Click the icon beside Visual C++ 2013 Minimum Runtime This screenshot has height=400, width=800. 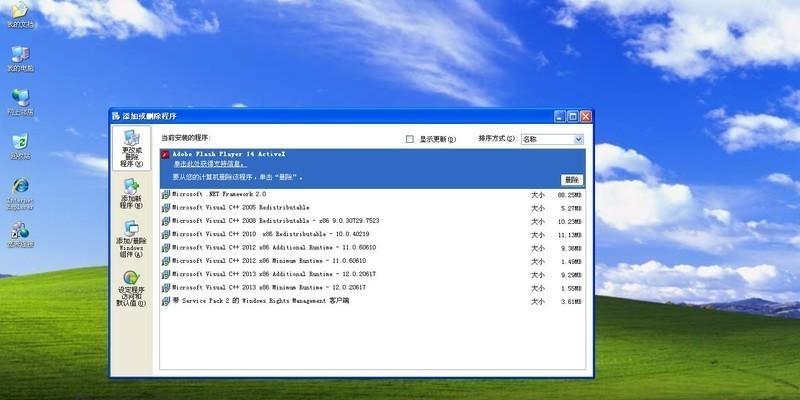pyautogui.click(x=165, y=288)
